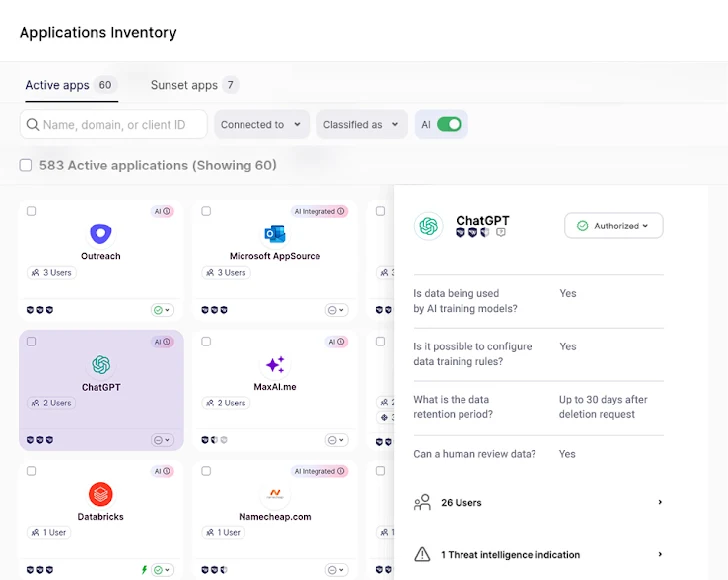Image resolution: width=728 pixels, height=580 pixels.
Task: Open the Classified as filter dropdown
Action: pos(361,125)
